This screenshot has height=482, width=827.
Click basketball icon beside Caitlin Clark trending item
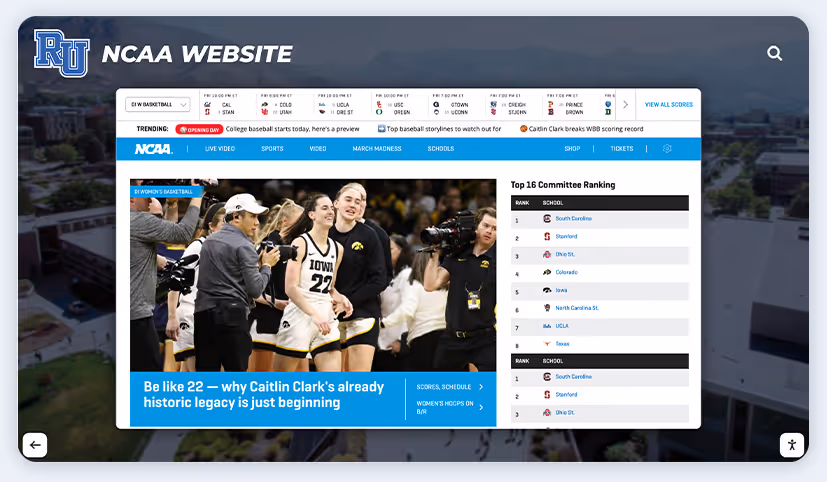[x=523, y=129]
